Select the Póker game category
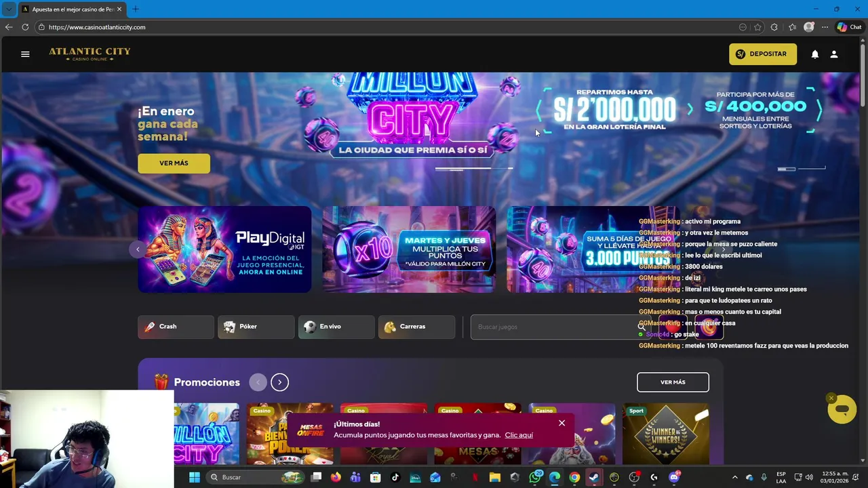The image size is (868, 488). click(256, 327)
